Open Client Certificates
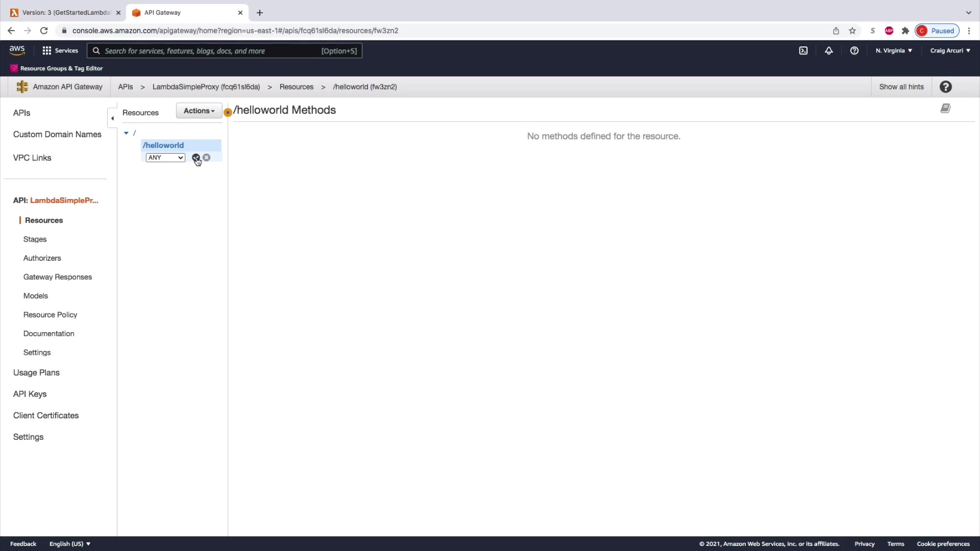The height and width of the screenshot is (551, 980). click(46, 416)
